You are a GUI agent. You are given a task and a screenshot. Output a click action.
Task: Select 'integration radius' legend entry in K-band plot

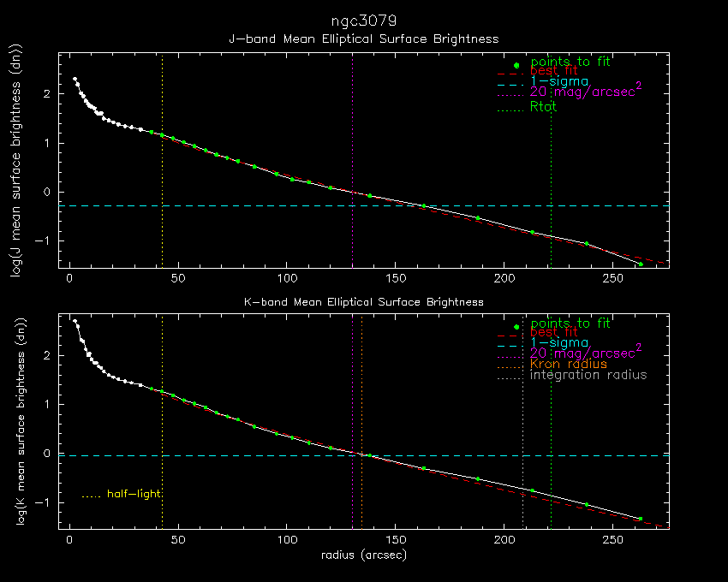pos(588,375)
